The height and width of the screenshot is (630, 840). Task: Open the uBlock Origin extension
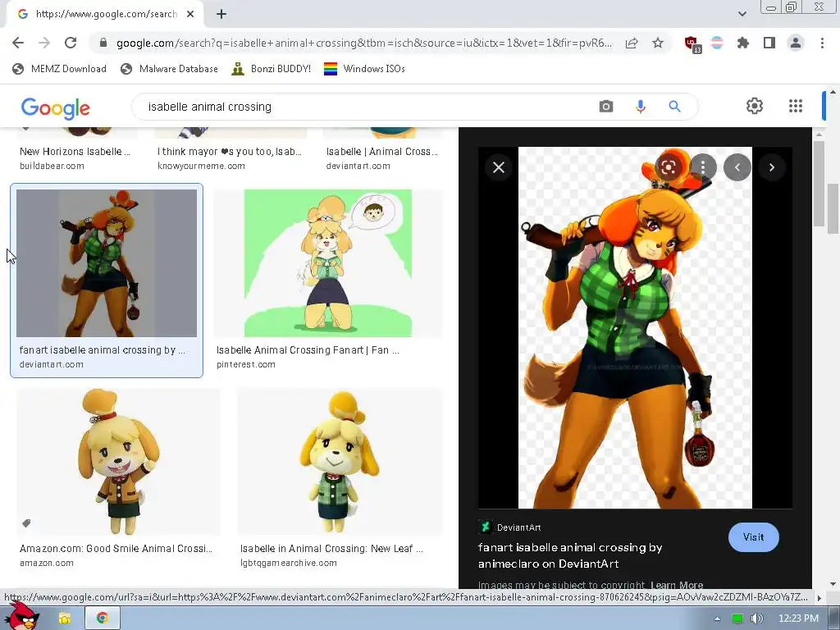692,44
